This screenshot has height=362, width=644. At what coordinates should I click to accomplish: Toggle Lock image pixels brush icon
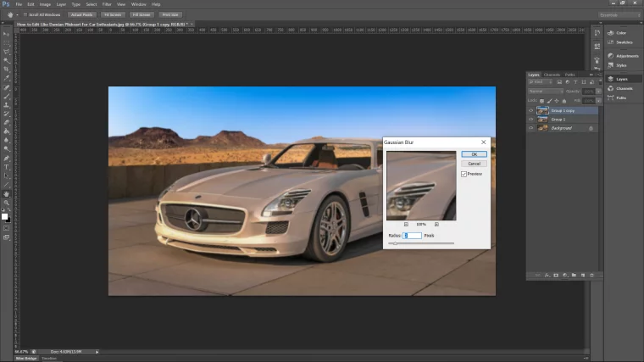pyautogui.click(x=550, y=101)
